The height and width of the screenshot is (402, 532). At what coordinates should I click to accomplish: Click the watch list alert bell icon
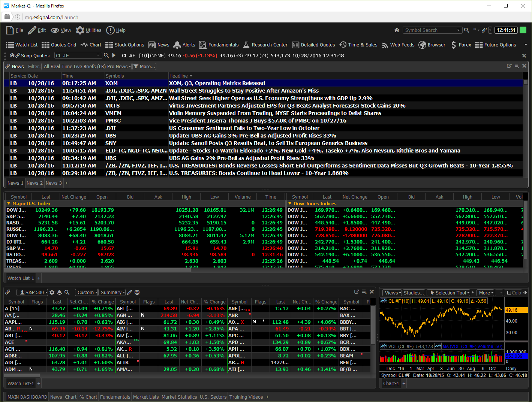point(59,293)
